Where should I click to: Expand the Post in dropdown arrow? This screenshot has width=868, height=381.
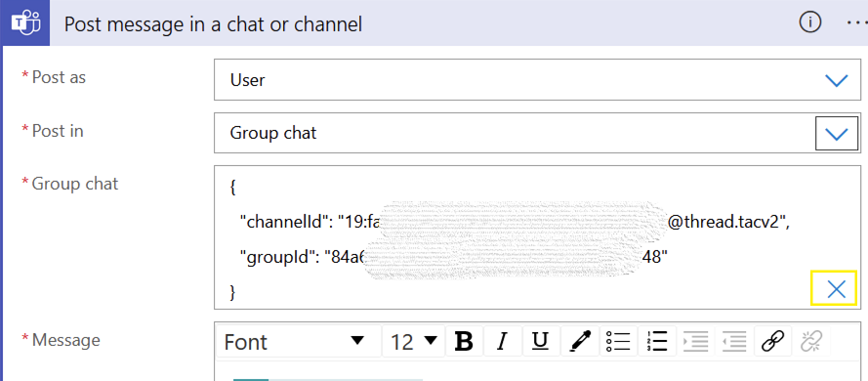[x=837, y=134]
